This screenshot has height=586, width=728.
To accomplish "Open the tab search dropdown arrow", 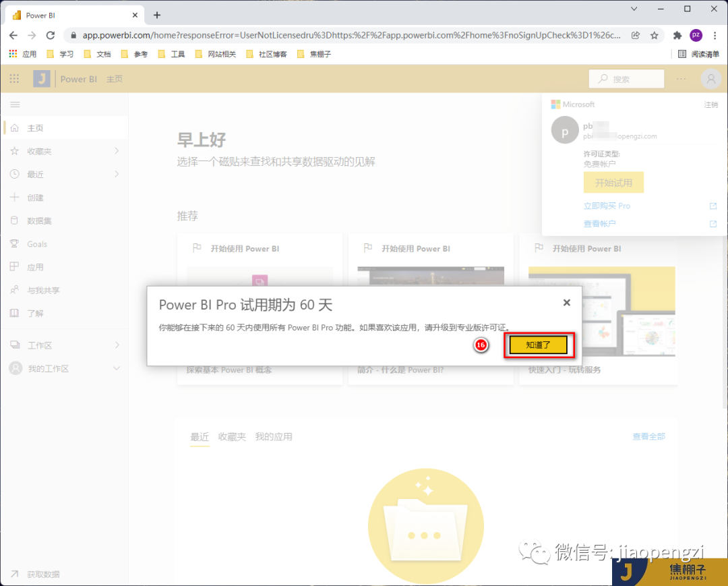I will click(634, 9).
